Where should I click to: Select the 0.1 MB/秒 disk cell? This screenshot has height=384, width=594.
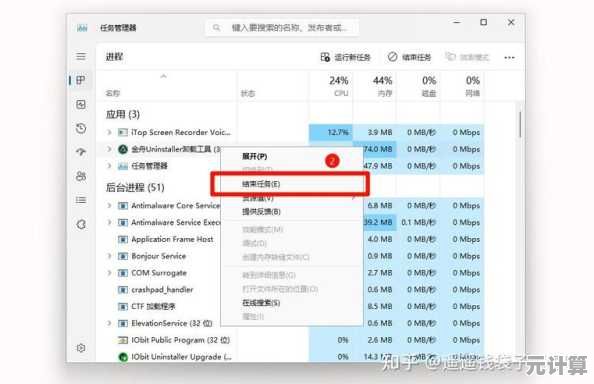(419, 222)
